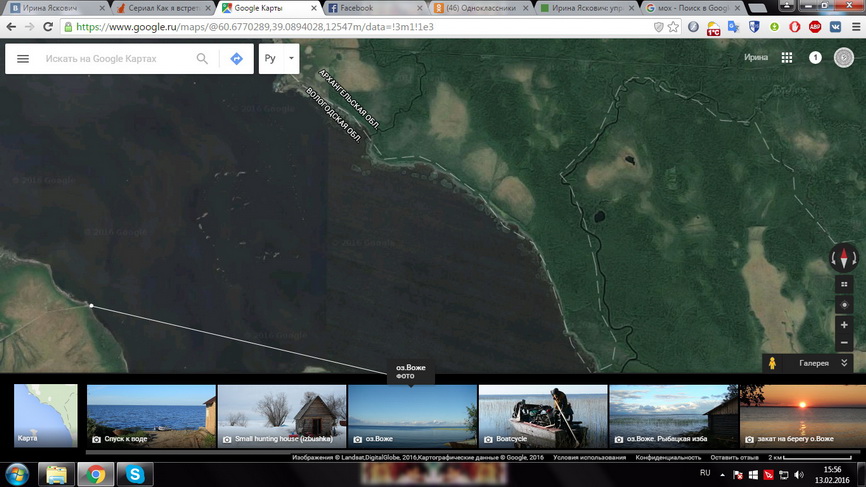The width and height of the screenshot is (866, 487).
Task: Click the RU language indicator
Action: coord(705,473)
